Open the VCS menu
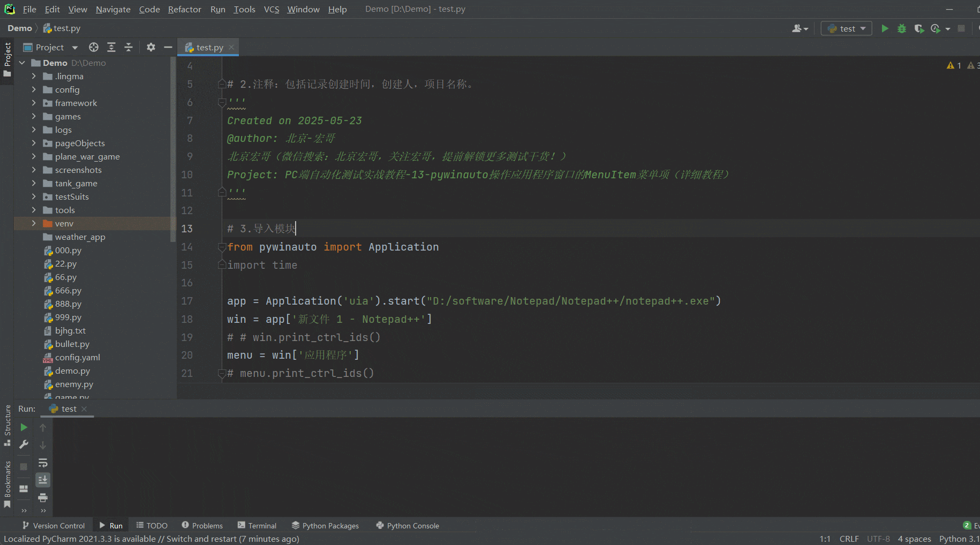Viewport: 980px width, 545px height. [x=272, y=9]
